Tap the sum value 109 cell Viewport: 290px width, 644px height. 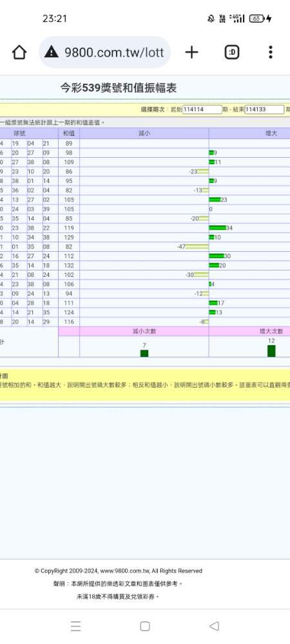coord(68,162)
